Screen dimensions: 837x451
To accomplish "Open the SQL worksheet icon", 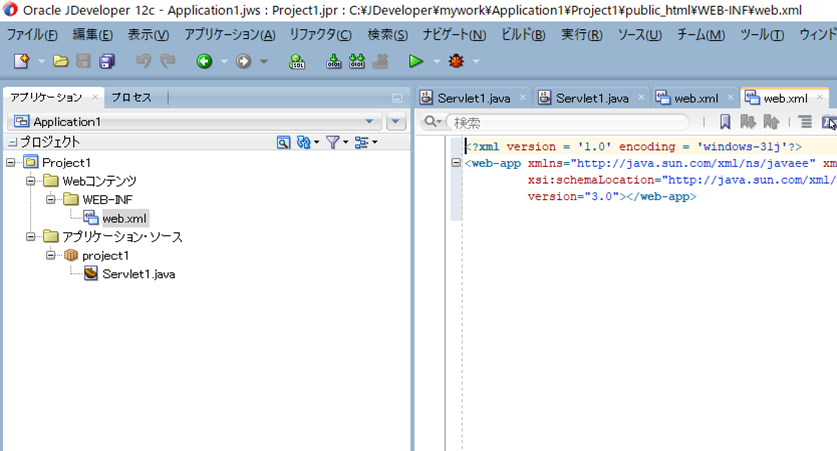I will [297, 62].
